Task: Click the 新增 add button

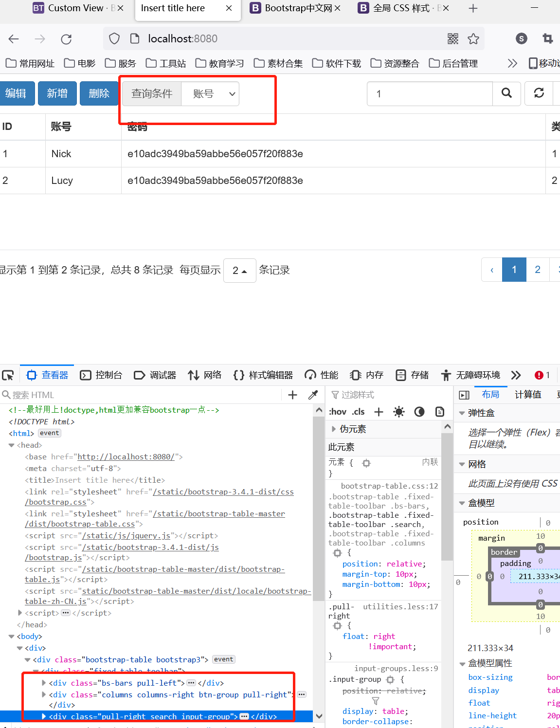Action: [x=57, y=93]
